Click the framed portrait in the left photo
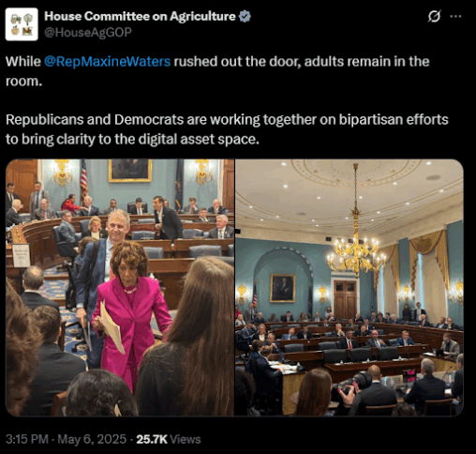The height and width of the screenshot is (454, 476). (x=130, y=171)
